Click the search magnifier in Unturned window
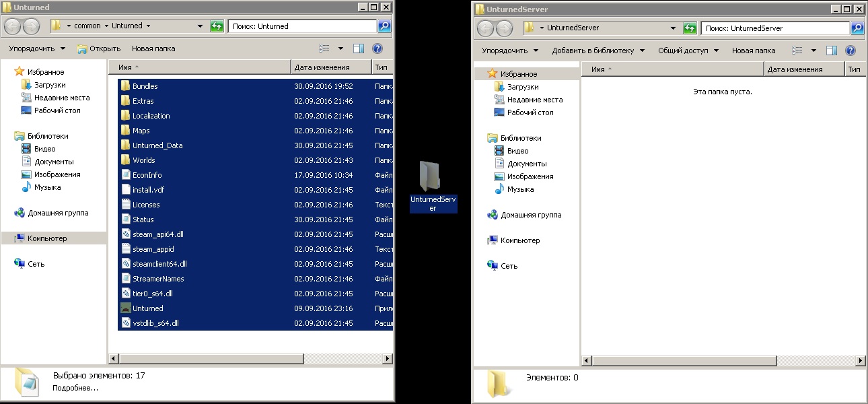868x404 pixels. [384, 26]
